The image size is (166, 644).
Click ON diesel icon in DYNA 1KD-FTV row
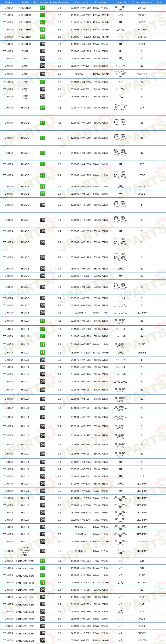pos(43,74)
